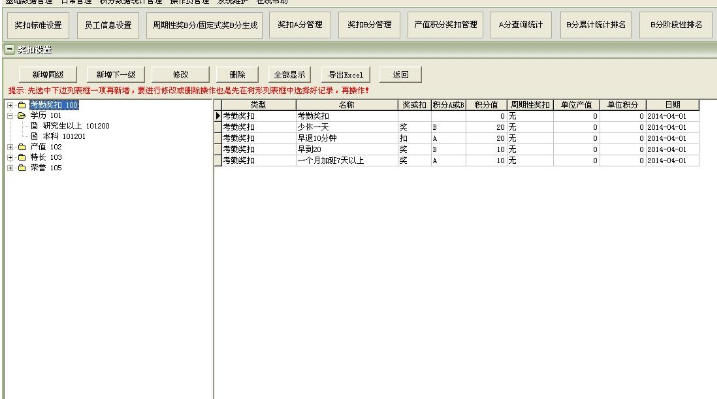Click the 积分值 20 cell in the 早退10分钟 row
This screenshot has width=717, height=399.
pos(486,138)
